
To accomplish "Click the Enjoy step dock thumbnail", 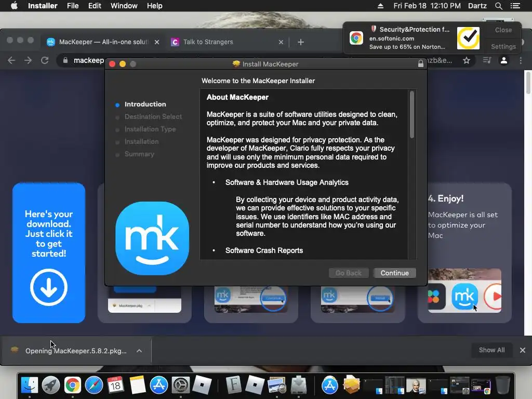I will click(x=464, y=291).
